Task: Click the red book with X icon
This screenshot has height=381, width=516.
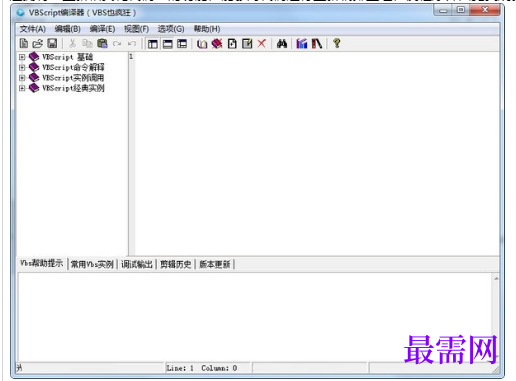Action: tap(217, 44)
